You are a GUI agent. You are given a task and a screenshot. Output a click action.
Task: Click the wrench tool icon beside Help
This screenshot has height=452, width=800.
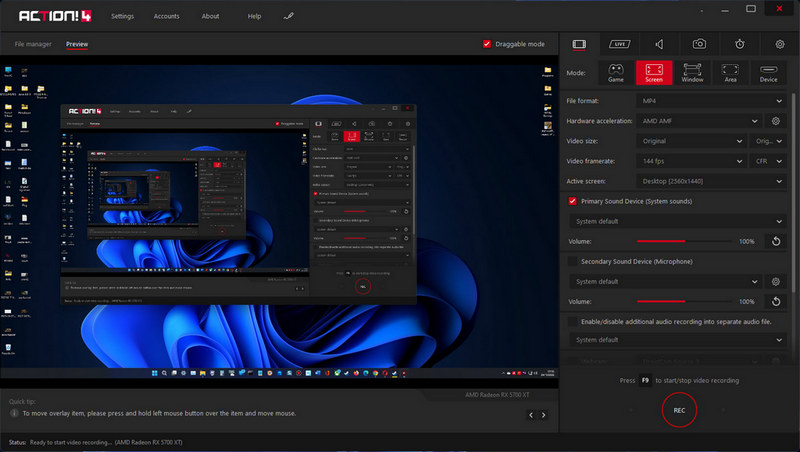[288, 16]
